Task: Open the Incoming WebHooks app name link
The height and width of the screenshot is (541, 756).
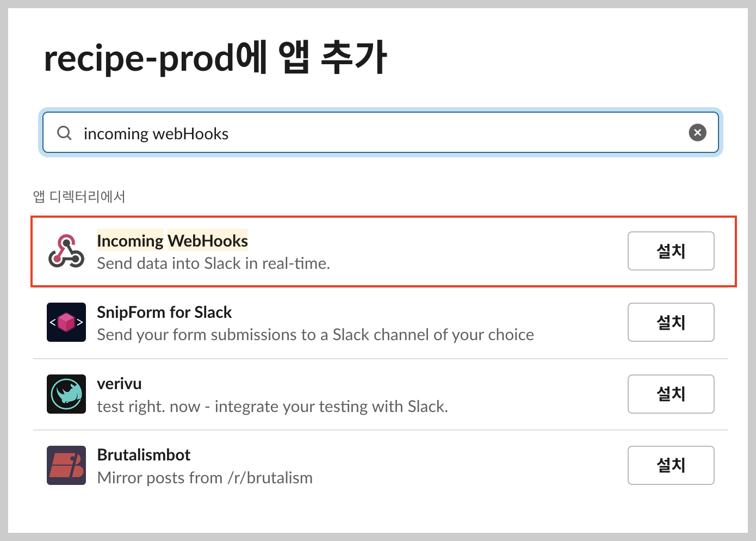Action: tap(172, 240)
